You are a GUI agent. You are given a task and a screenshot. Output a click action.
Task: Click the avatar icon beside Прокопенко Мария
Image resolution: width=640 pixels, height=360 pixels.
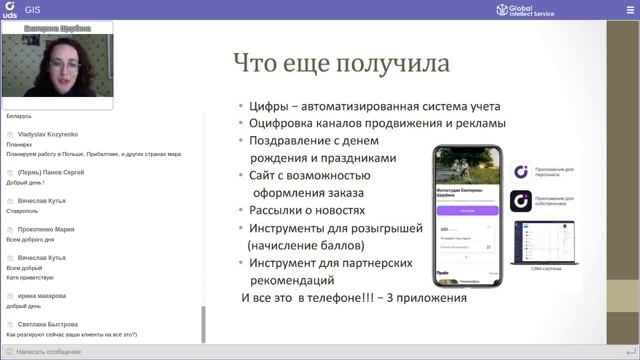pyautogui.click(x=10, y=230)
